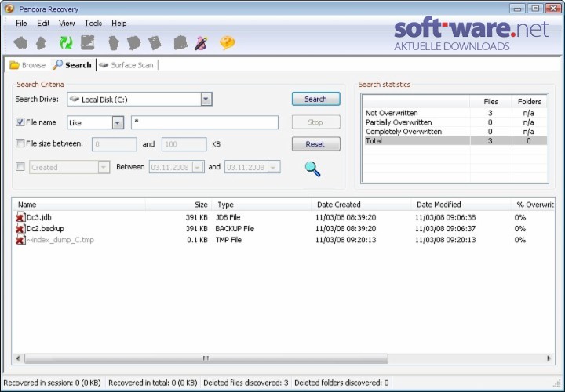Click the 'Total' statistics row
The width and height of the screenshot is (565, 392).
pos(455,141)
